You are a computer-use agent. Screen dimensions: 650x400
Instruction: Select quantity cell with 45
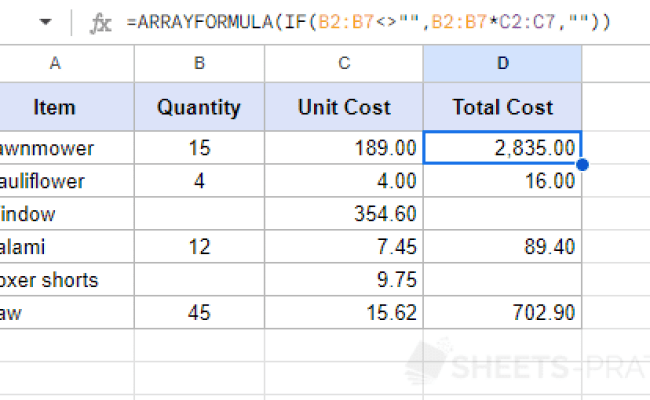coord(199,313)
